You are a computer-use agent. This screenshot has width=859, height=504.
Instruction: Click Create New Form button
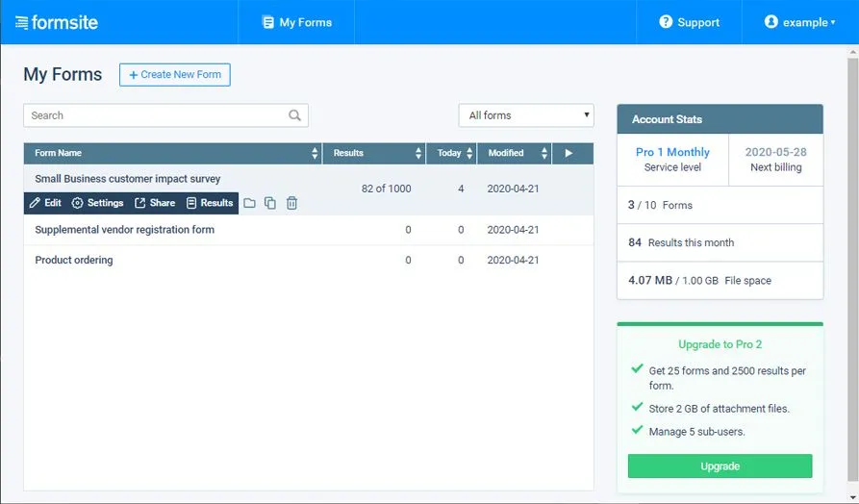(175, 74)
